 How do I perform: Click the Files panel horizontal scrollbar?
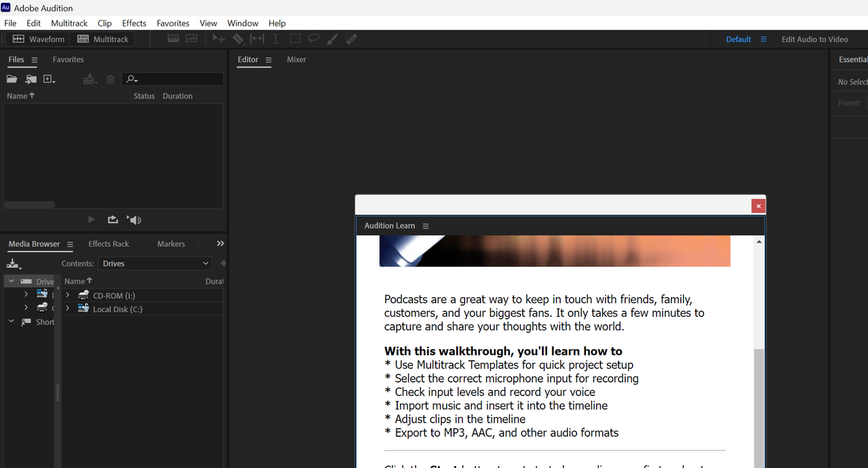click(x=29, y=205)
